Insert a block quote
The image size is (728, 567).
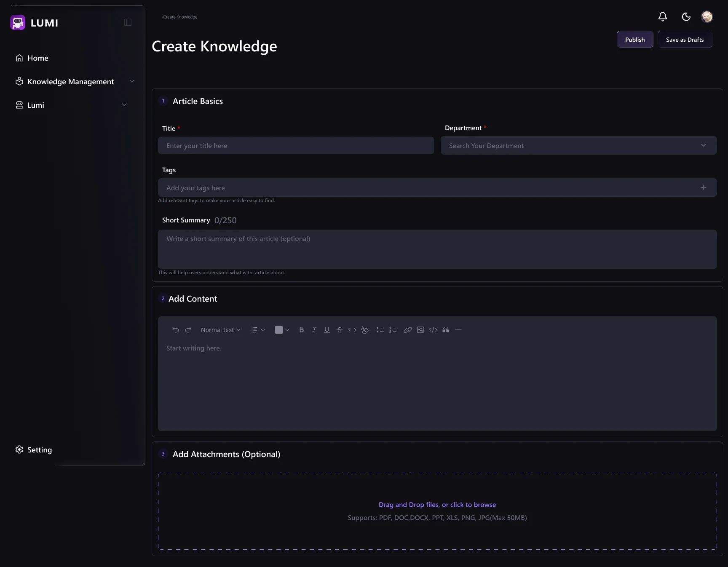(x=446, y=330)
